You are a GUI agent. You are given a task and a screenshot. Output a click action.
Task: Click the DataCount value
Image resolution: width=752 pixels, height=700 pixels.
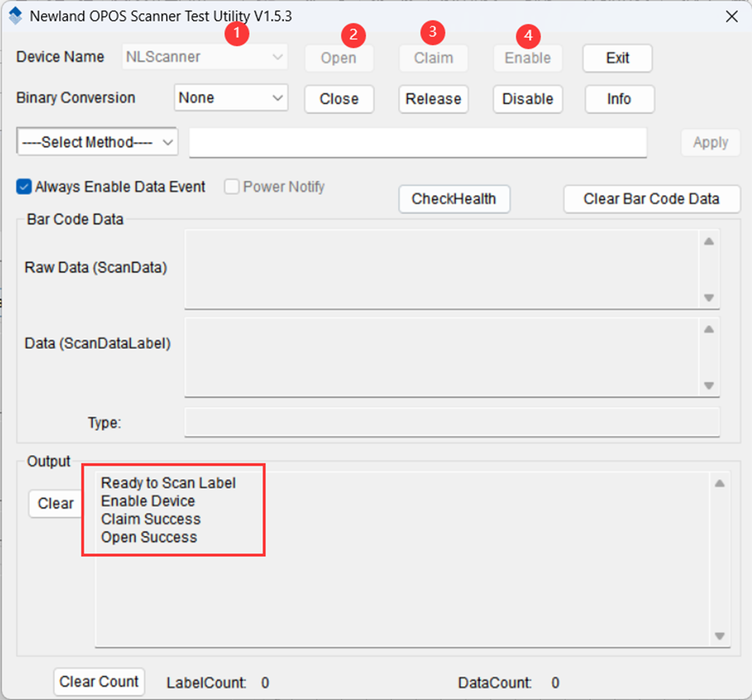coord(555,683)
